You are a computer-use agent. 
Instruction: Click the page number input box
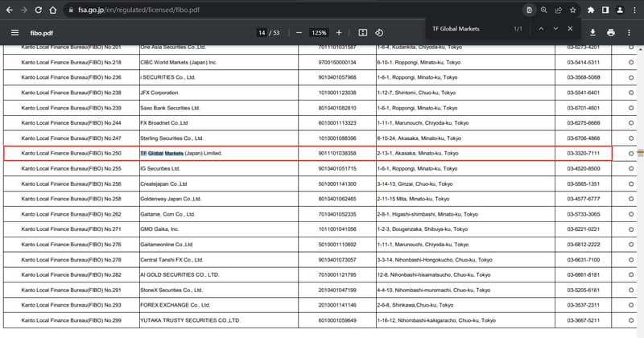tap(262, 32)
